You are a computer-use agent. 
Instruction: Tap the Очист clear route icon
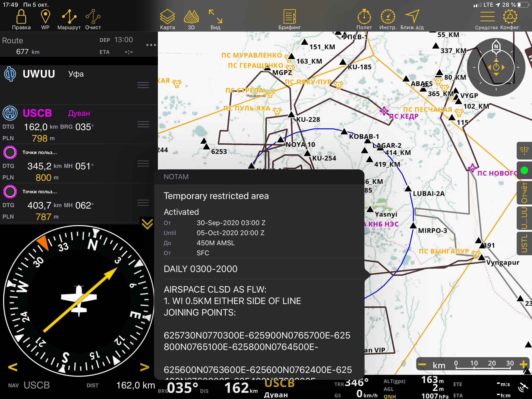[93, 17]
